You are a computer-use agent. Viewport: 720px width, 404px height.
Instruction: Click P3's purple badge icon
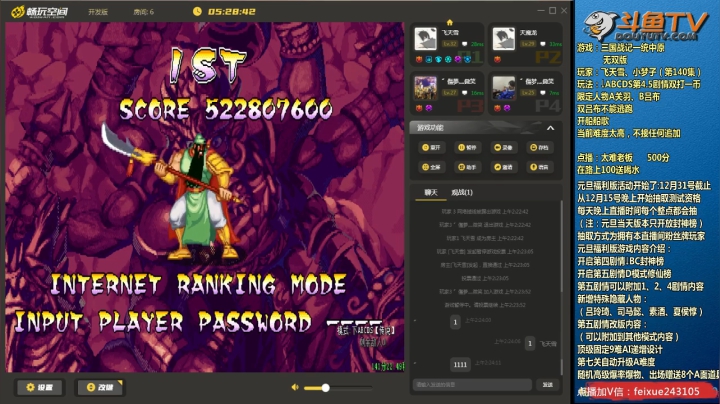[x=428, y=108]
